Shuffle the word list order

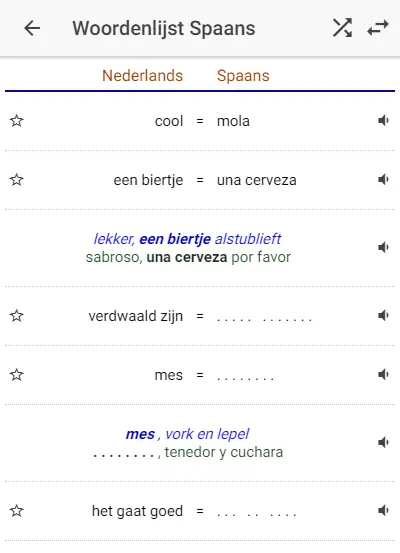click(x=342, y=28)
